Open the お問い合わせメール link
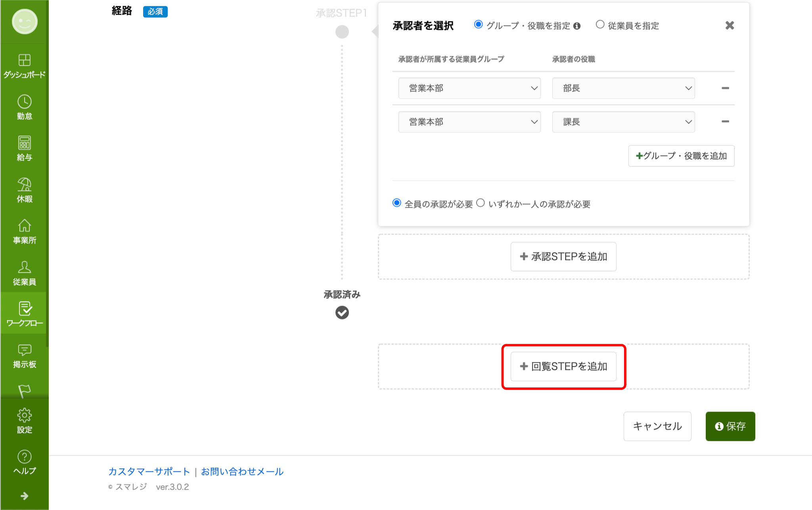 (242, 472)
